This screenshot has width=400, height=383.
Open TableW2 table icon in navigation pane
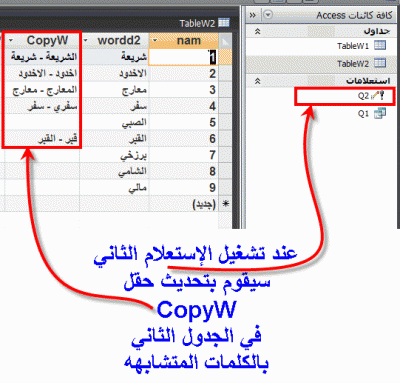(x=380, y=63)
